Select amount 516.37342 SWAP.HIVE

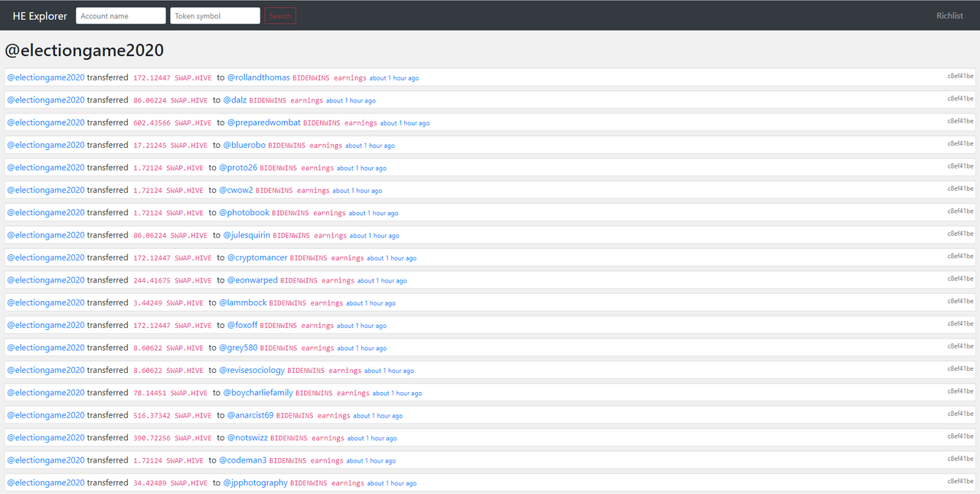pyautogui.click(x=172, y=416)
